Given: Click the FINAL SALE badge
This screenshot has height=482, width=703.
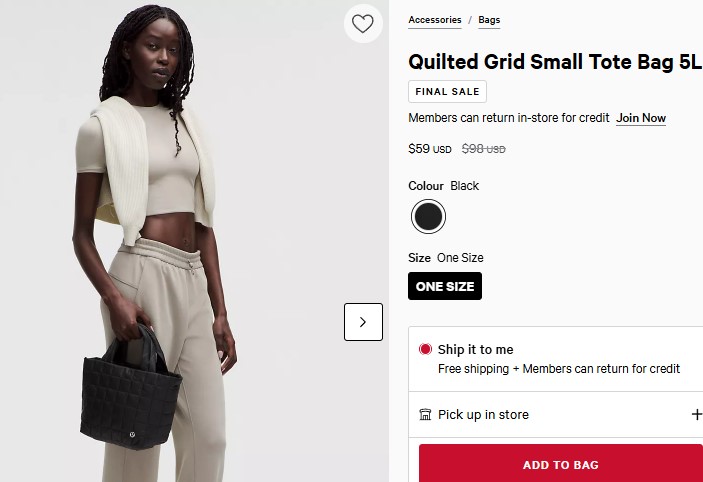Looking at the screenshot, I should (447, 91).
